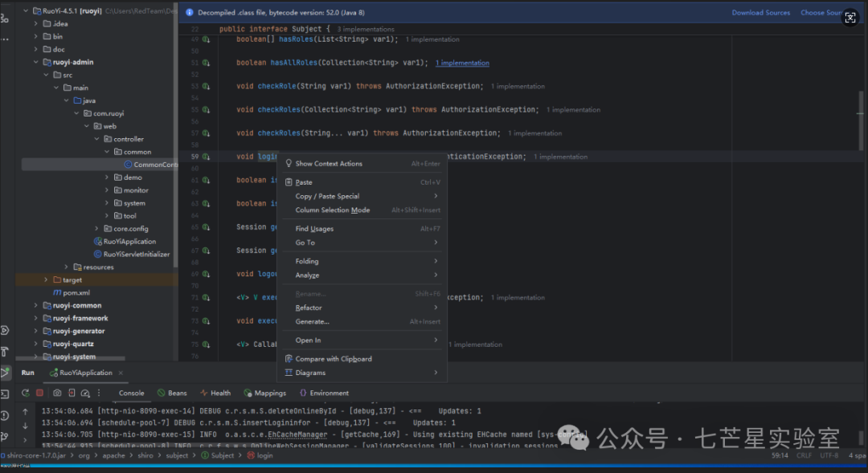Collapse the ruoyi-admin module
The width and height of the screenshot is (868, 473).
[36, 62]
